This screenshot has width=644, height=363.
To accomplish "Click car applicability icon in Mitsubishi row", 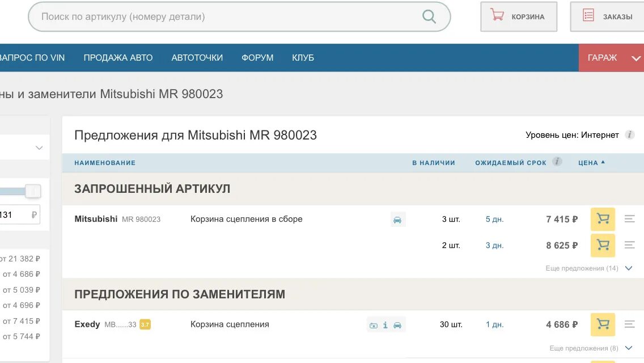I will 397,220.
